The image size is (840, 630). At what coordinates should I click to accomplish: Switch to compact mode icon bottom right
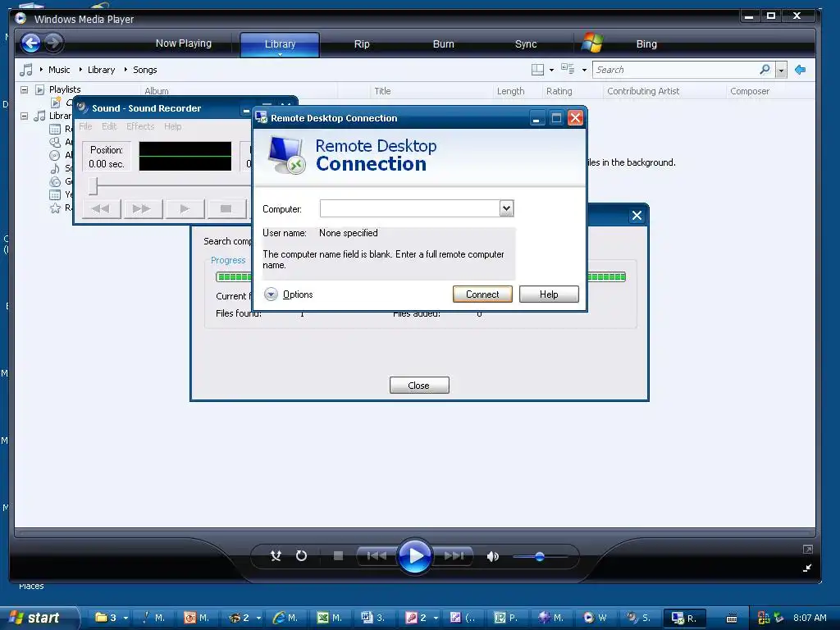(x=807, y=568)
